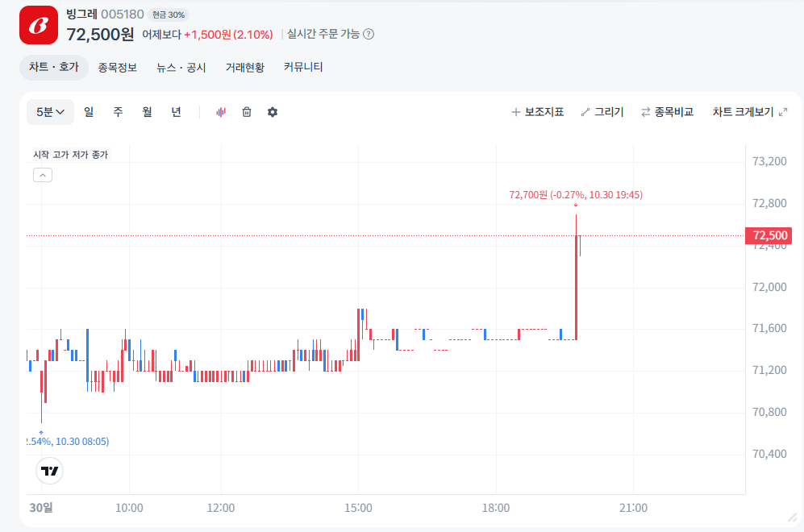The height and width of the screenshot is (532, 804).
Task: Open the 종목정보 tab
Action: tap(118, 68)
